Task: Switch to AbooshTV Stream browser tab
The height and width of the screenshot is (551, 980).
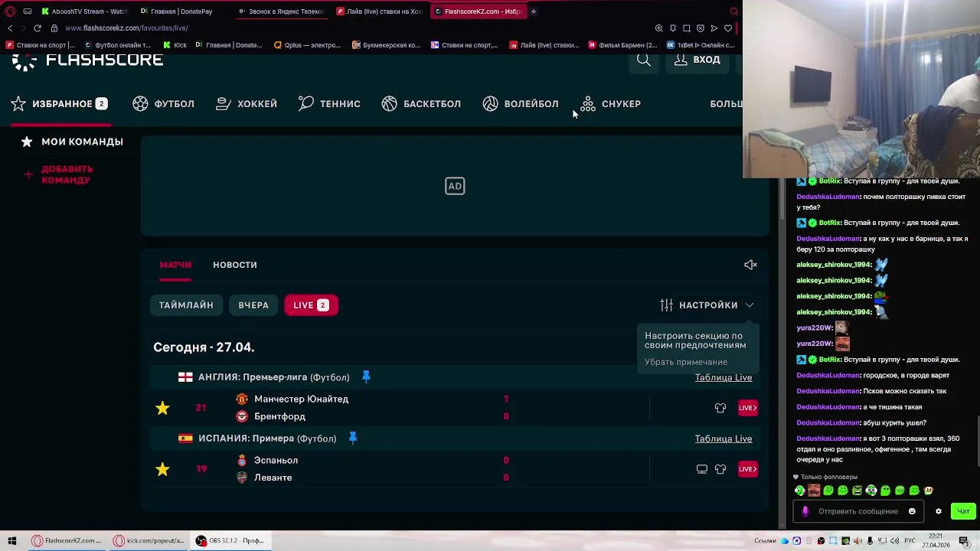Action: [85, 11]
